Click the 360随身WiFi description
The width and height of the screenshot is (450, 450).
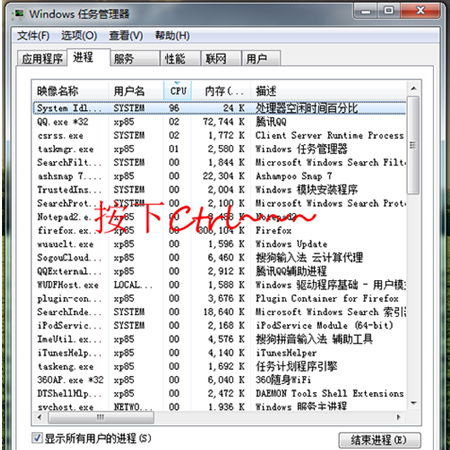283,380
